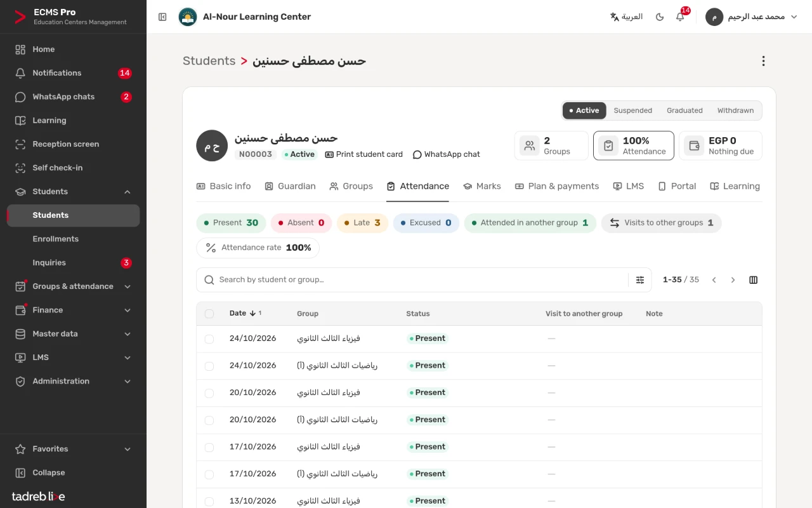Open Enrollments in the sidebar
Screen dimensions: 812x508
[x=73, y=239]
